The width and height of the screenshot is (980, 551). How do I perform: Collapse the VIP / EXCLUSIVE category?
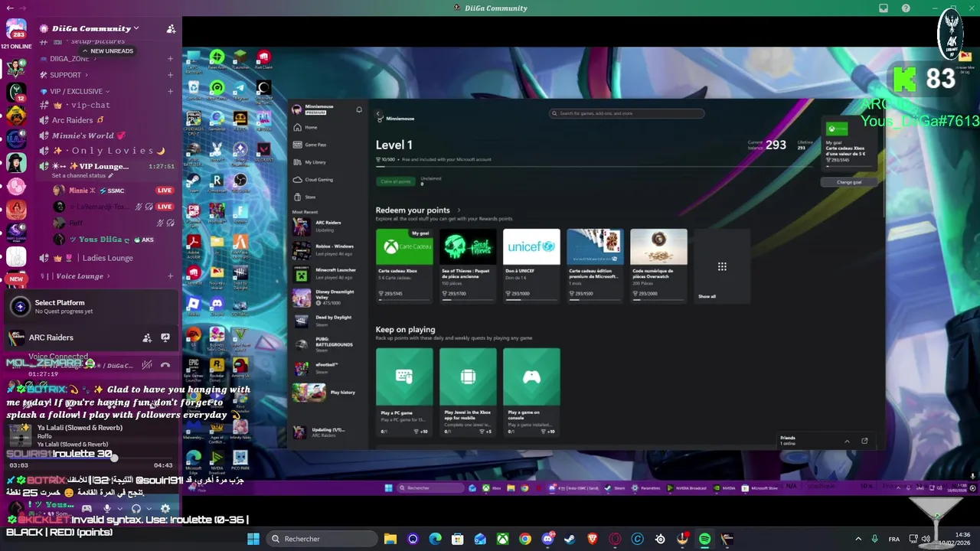tap(76, 91)
